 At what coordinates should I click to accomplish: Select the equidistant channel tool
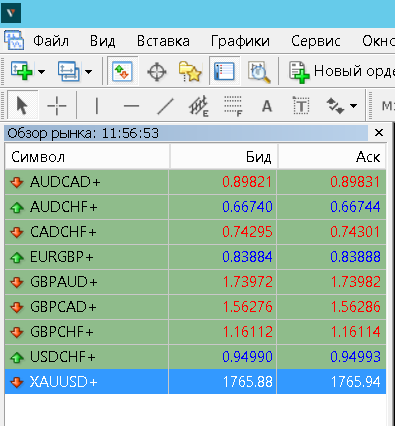tap(199, 106)
